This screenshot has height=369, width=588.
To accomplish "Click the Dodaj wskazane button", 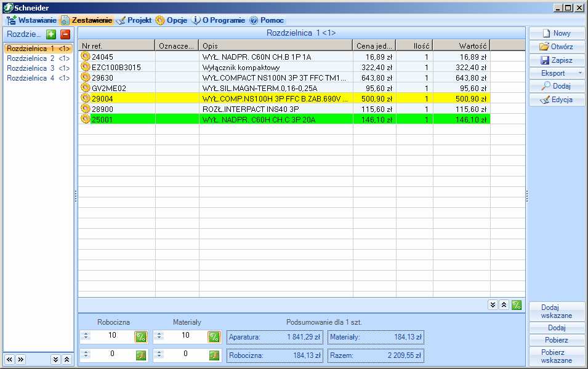I will 557,311.
